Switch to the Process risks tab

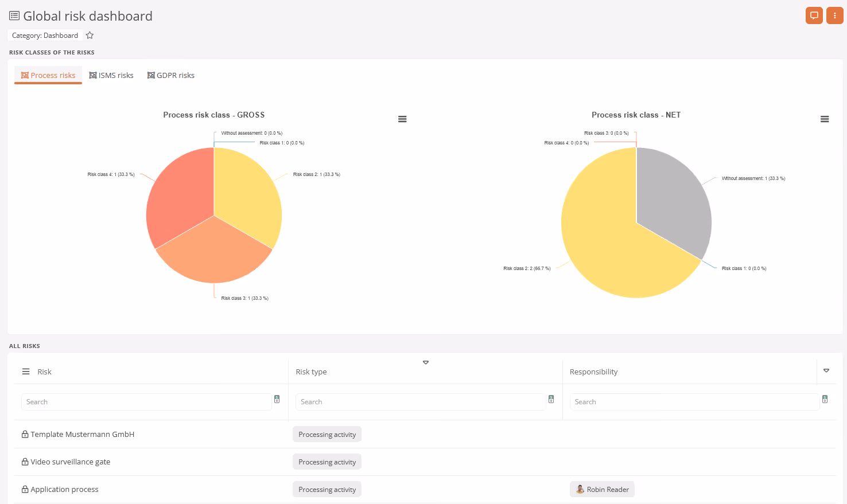48,75
